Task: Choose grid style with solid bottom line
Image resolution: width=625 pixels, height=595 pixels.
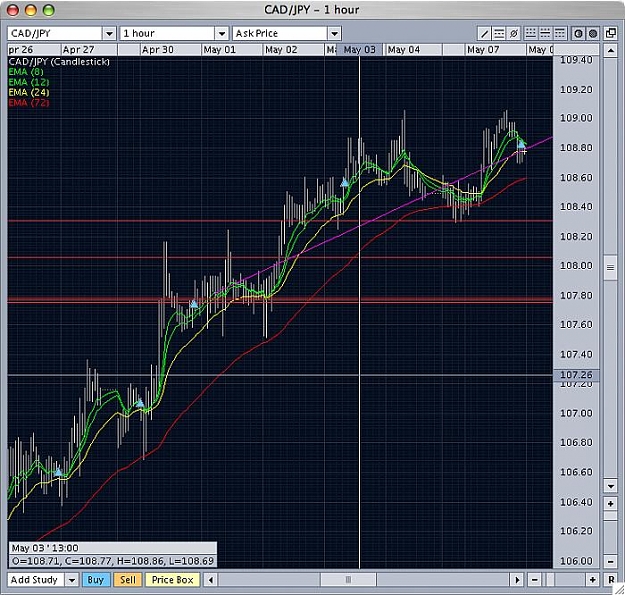Action: pos(531,33)
